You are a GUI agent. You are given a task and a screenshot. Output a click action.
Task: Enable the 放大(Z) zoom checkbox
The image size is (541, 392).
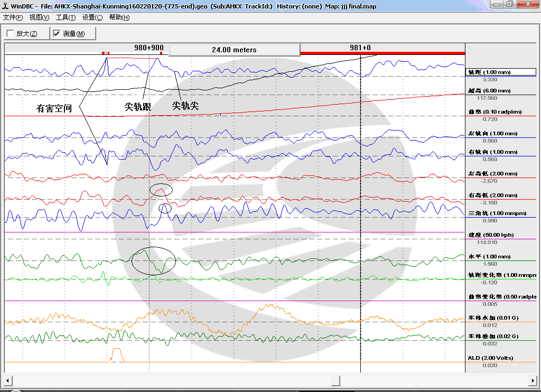tap(11, 33)
